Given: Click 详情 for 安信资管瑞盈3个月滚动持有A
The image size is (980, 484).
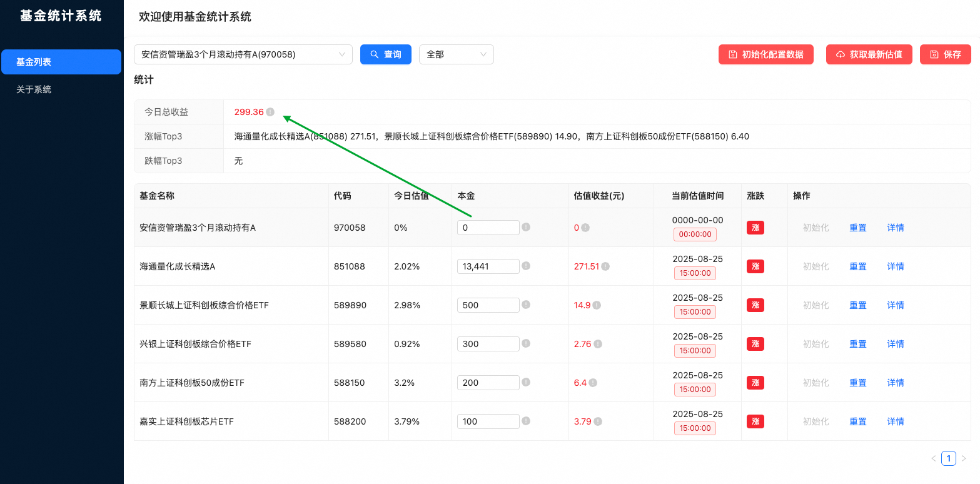Looking at the screenshot, I should pos(896,228).
